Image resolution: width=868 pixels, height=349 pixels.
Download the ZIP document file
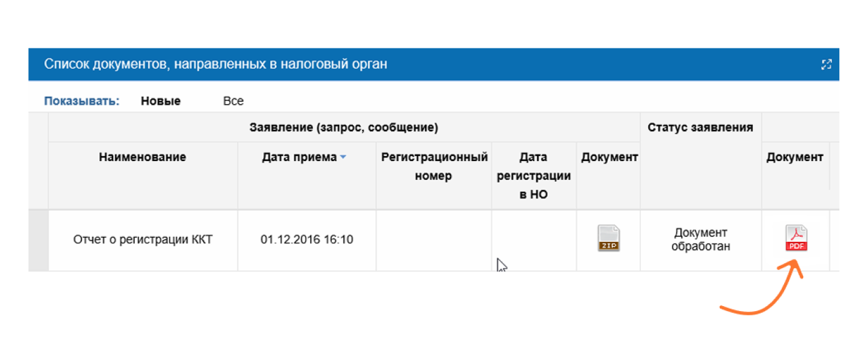[608, 238]
